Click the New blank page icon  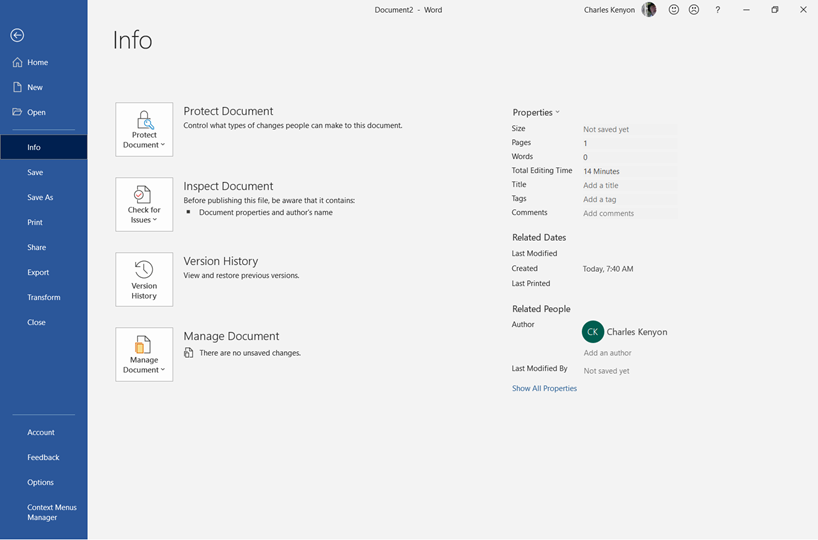pyautogui.click(x=17, y=87)
